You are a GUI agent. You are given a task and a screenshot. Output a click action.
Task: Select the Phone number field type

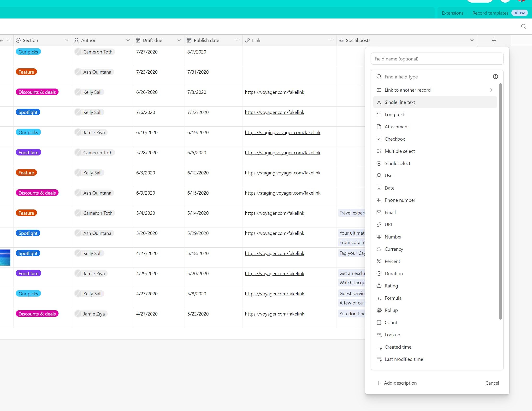tap(400, 200)
